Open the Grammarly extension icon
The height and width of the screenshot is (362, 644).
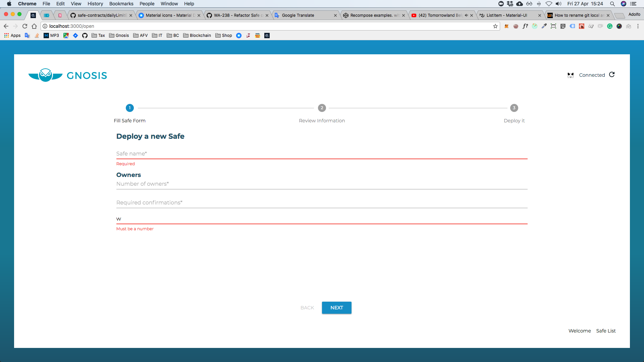(x=610, y=26)
